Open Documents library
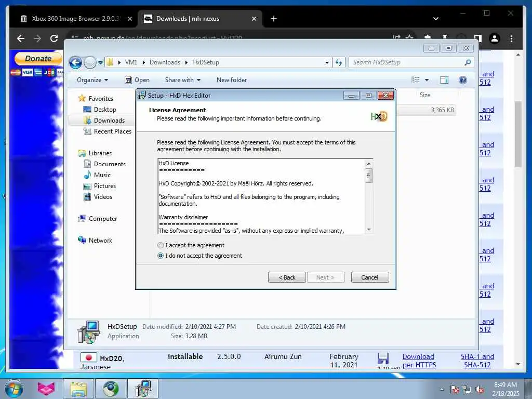The image size is (532, 399). click(x=110, y=164)
